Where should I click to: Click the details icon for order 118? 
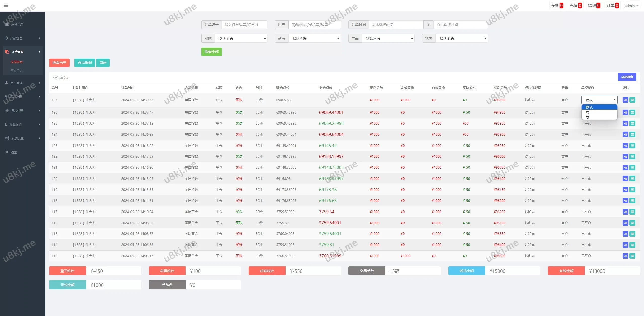click(632, 201)
